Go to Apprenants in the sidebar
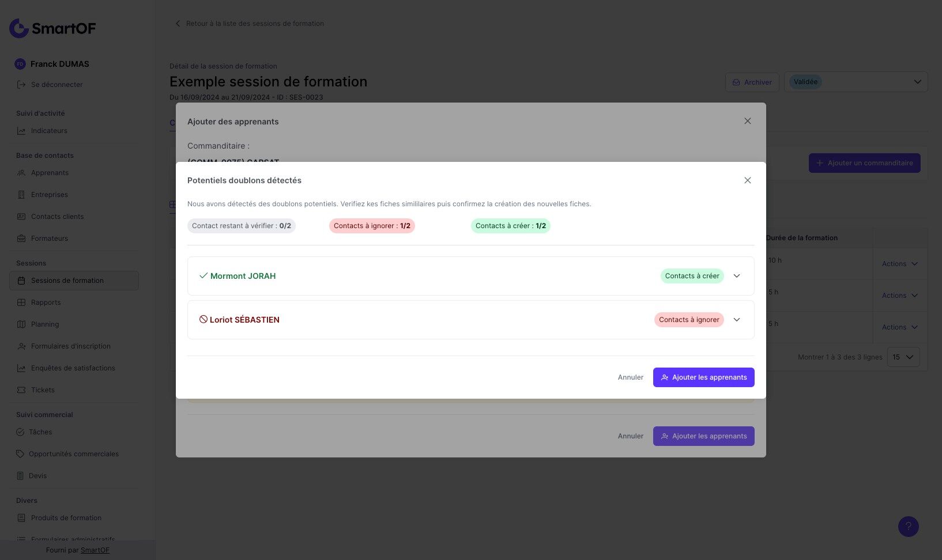 [x=50, y=173]
